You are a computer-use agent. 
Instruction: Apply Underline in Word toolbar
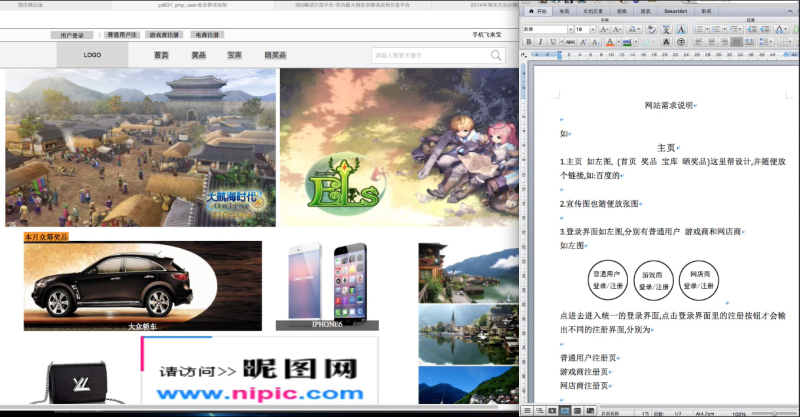click(553, 42)
